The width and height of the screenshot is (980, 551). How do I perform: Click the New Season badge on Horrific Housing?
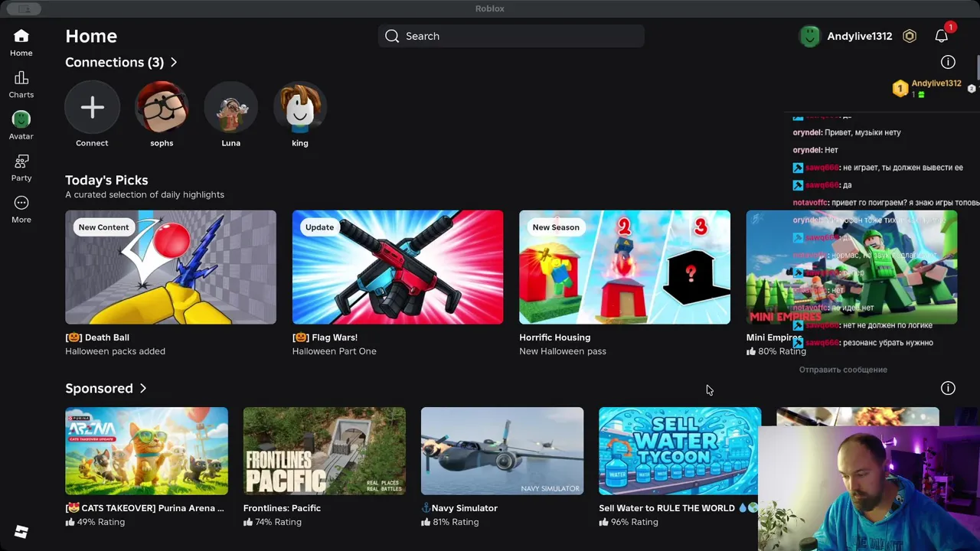[556, 227]
